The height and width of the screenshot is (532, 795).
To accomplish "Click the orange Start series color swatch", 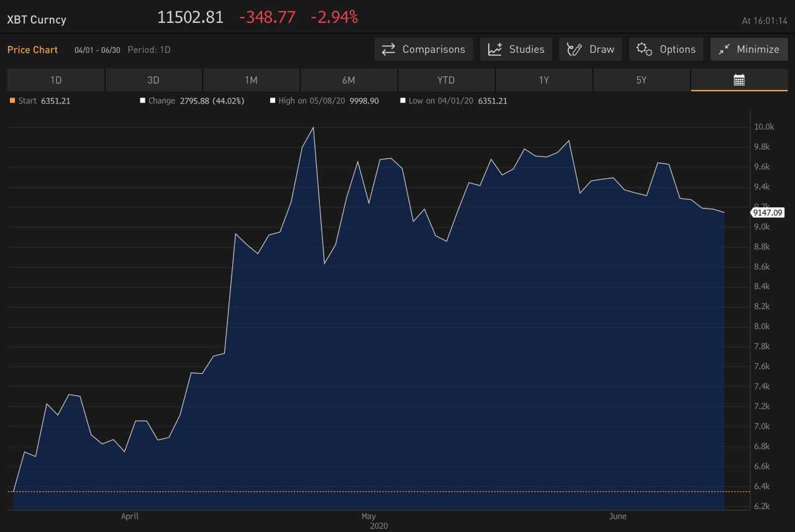I will [11, 100].
